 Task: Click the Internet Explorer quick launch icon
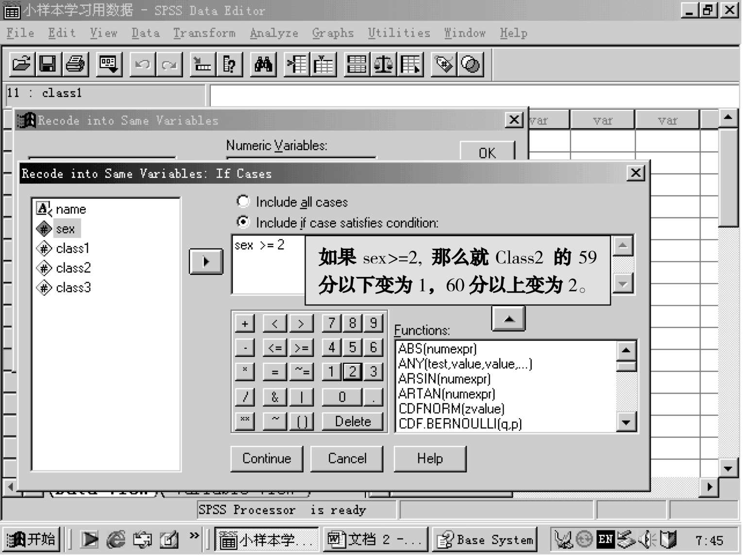point(116,540)
